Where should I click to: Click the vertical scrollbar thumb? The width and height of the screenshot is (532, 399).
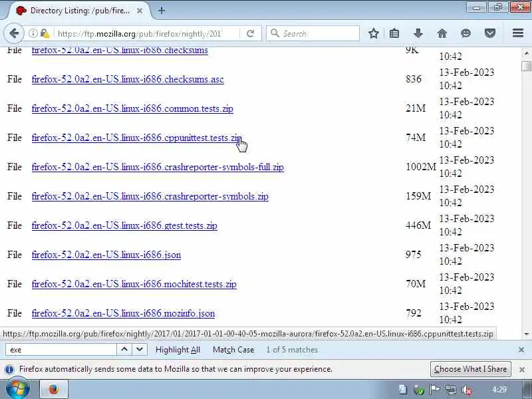click(527, 66)
